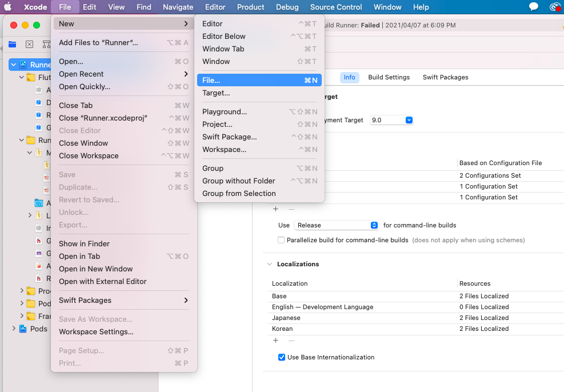564x392 pixels.
Task: Click the Pods project icon
Action: click(x=23, y=329)
